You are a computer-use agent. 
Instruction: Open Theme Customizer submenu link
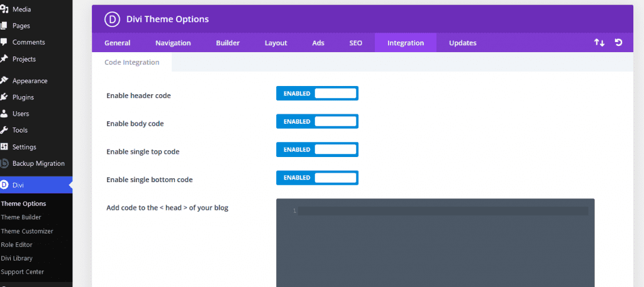pyautogui.click(x=27, y=231)
